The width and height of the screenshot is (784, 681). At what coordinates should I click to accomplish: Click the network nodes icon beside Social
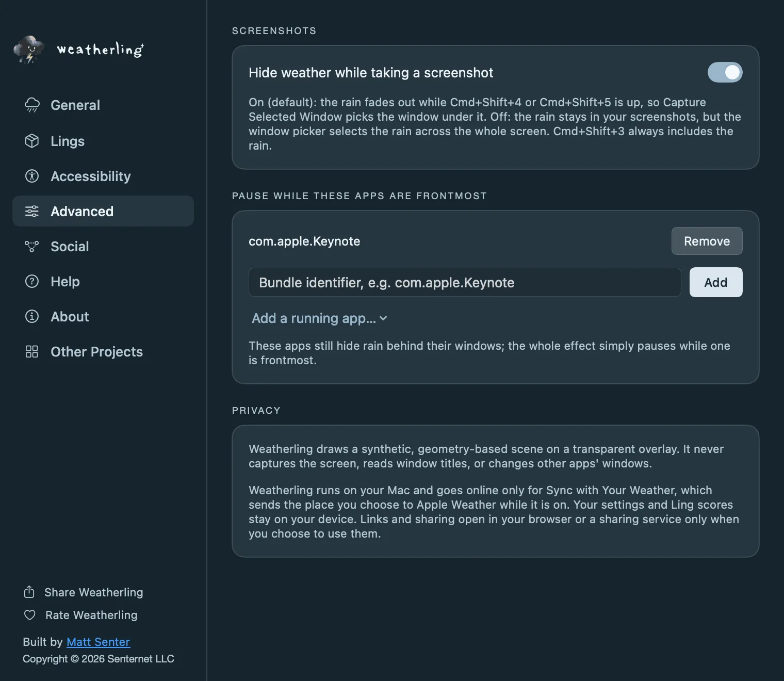32,246
